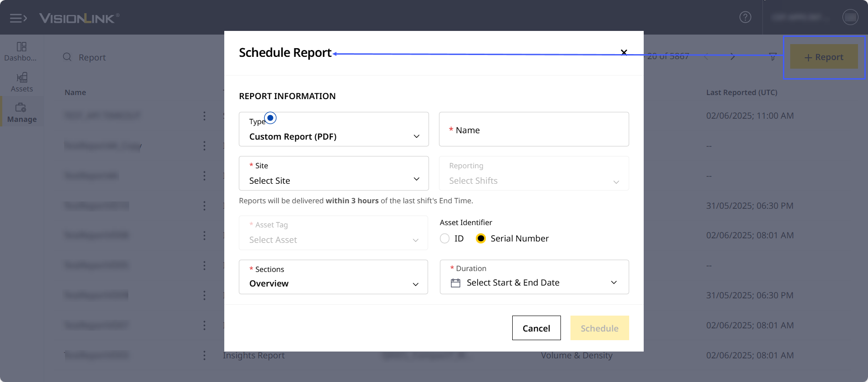
Task: Click the Cancel button
Action: click(x=536, y=328)
